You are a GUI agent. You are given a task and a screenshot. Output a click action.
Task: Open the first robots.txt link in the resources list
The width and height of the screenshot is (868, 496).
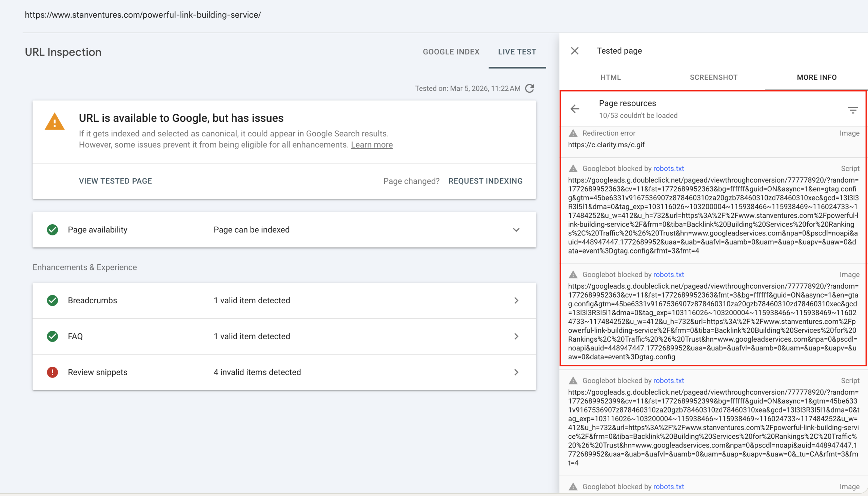pyautogui.click(x=668, y=169)
